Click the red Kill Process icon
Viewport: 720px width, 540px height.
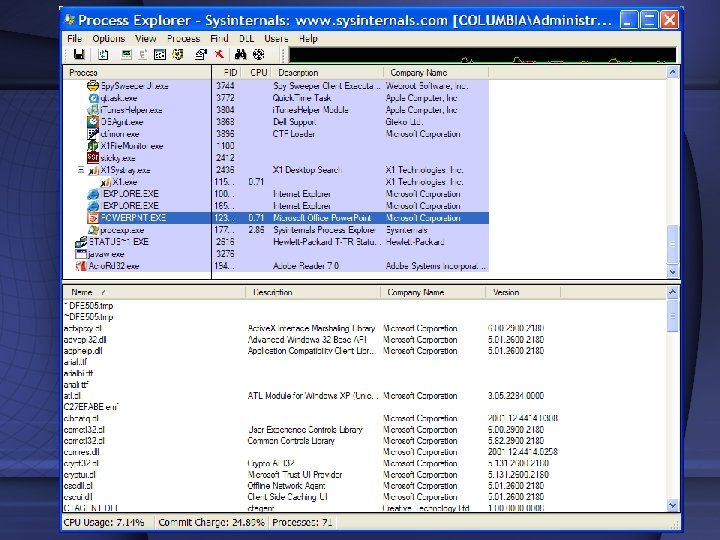[x=219, y=55]
